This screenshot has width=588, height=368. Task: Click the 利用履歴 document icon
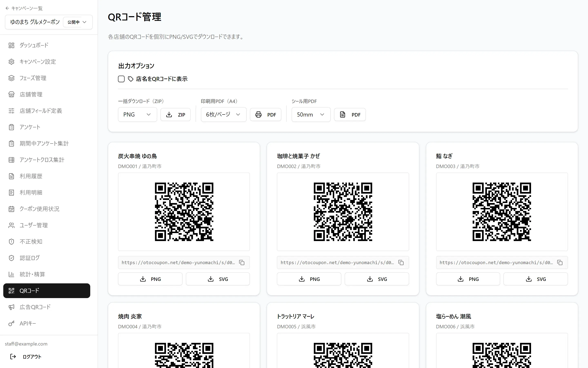(11, 176)
